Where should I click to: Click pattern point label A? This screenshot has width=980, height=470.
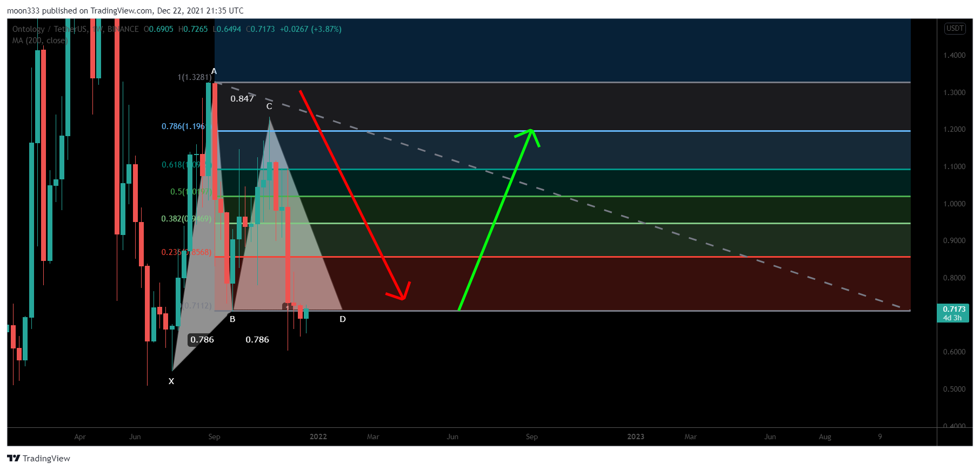(214, 71)
